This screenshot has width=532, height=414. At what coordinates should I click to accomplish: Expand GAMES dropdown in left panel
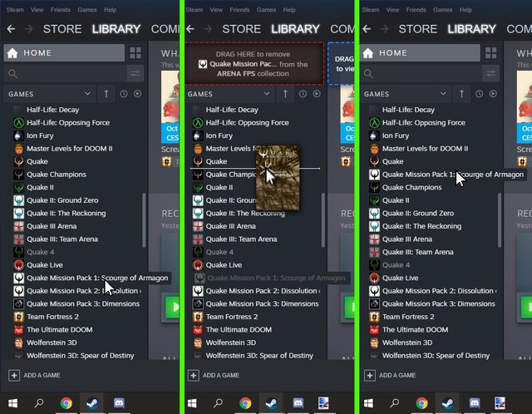point(50,94)
